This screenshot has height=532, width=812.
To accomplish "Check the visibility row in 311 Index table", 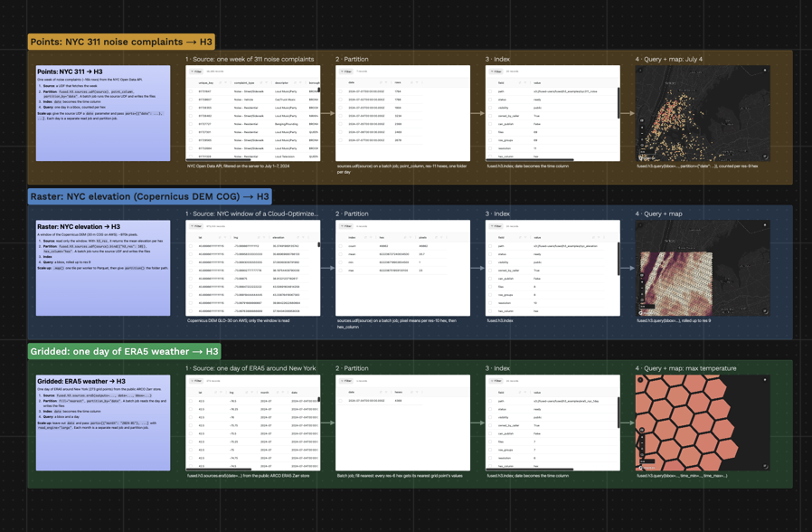I will (x=490, y=108).
